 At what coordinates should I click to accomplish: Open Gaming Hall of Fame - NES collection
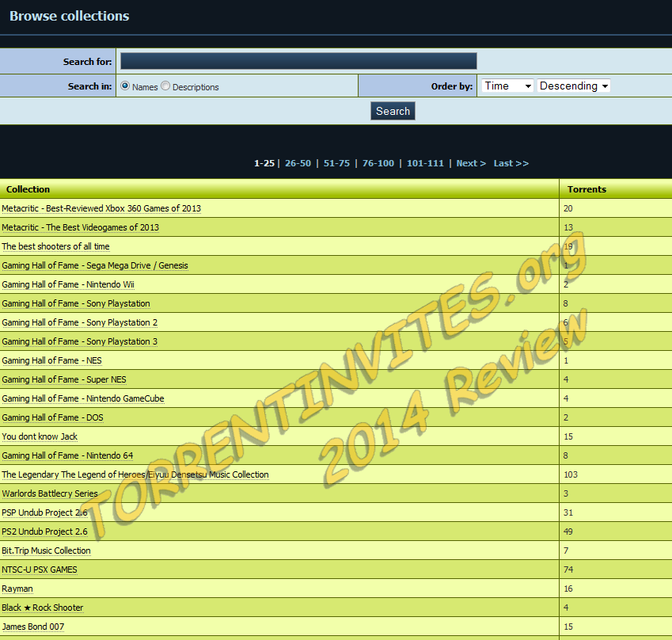[x=52, y=360]
